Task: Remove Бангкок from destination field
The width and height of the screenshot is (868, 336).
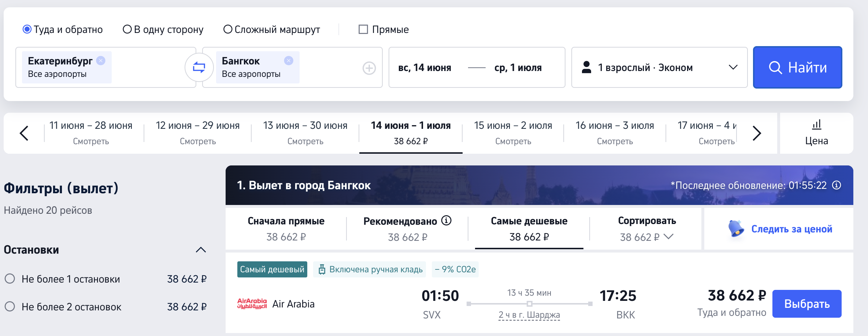Action: [289, 61]
